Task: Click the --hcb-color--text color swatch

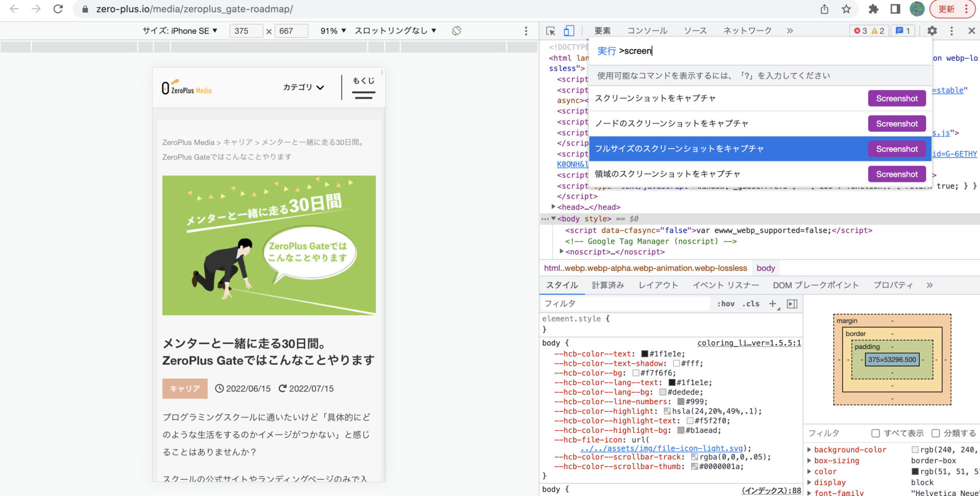Action: point(645,353)
